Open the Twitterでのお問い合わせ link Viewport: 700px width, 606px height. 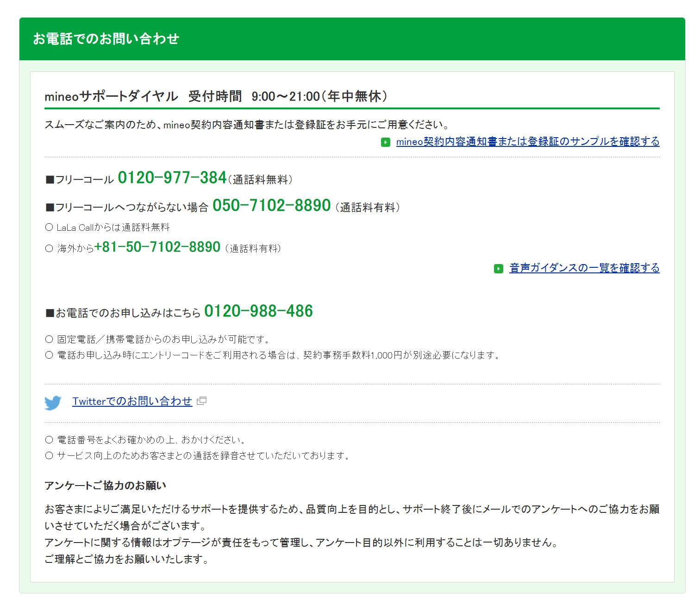tap(132, 401)
